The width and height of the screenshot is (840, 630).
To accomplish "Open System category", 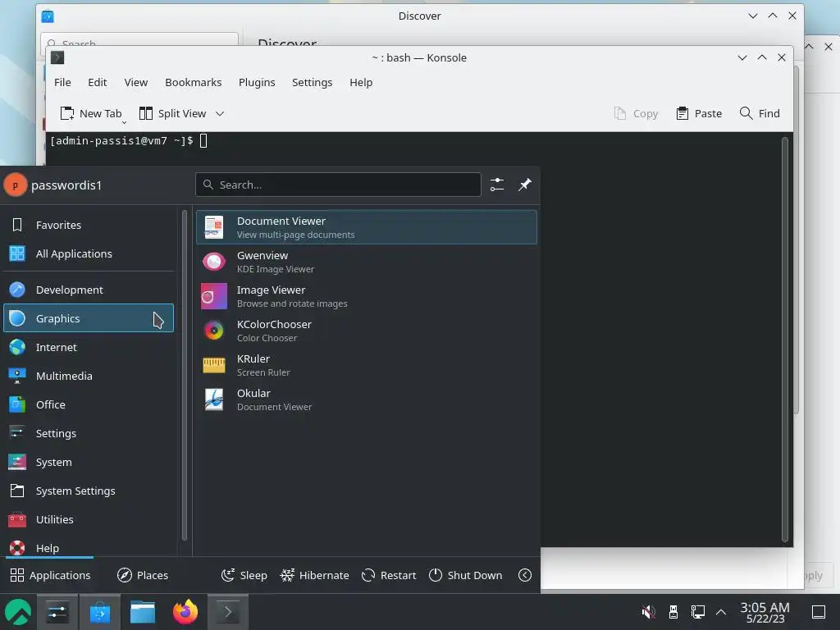I will pos(89,462).
